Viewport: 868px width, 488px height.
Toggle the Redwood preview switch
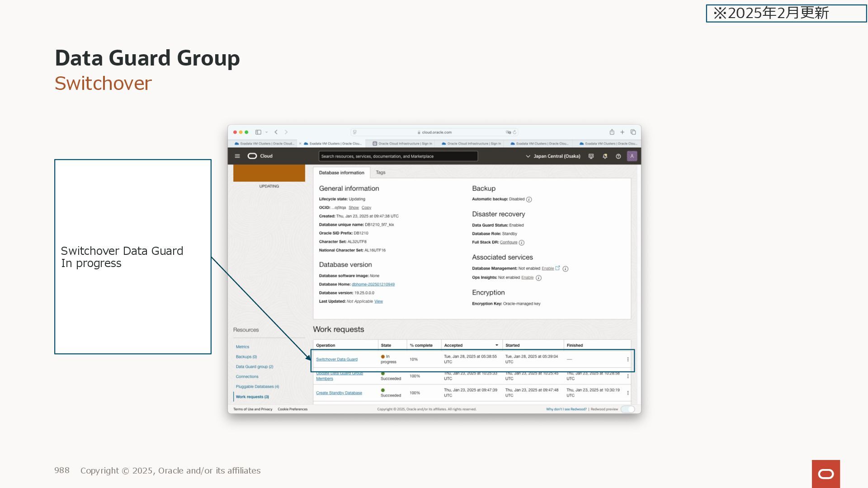pyautogui.click(x=627, y=409)
